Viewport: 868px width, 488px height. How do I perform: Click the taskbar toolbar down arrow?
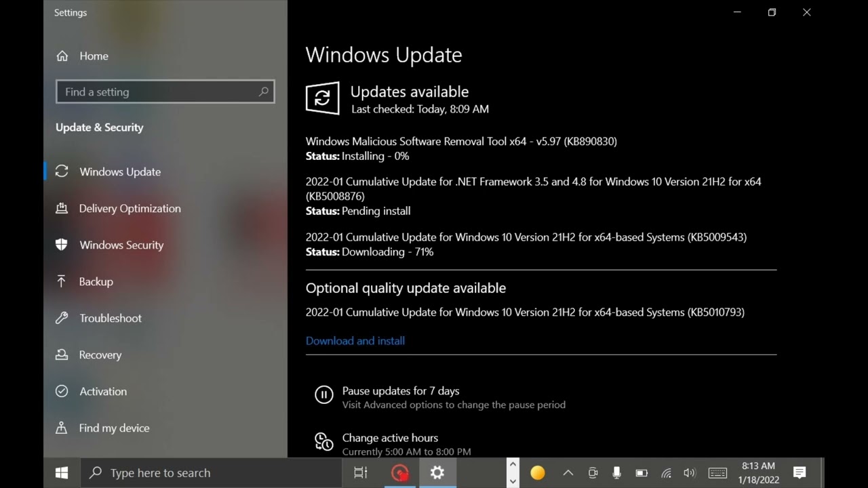[513, 481]
